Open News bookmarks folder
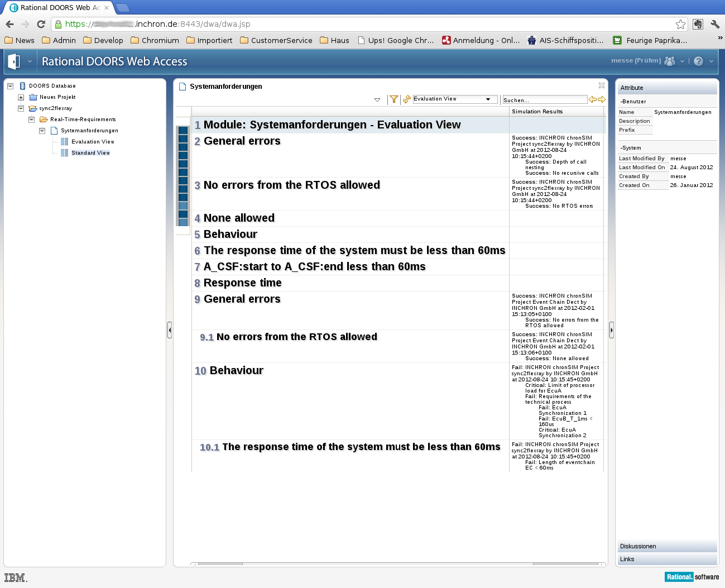This screenshot has width=725, height=588. click(x=20, y=40)
